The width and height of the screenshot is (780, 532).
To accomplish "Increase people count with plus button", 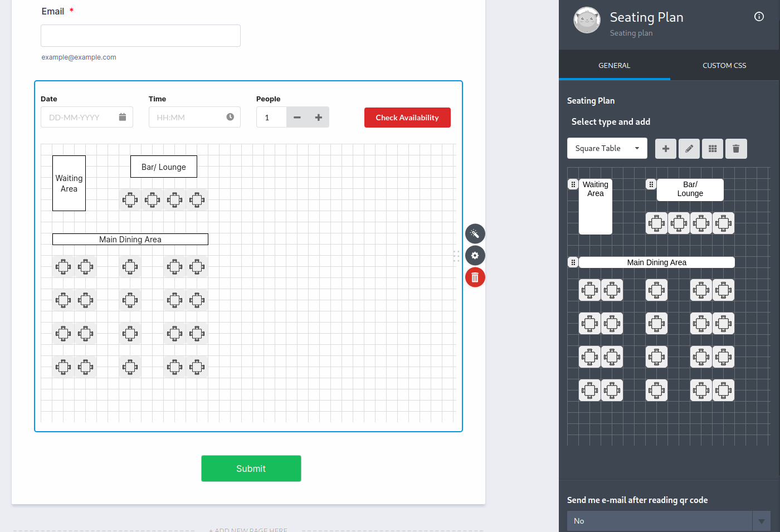I will coord(319,117).
